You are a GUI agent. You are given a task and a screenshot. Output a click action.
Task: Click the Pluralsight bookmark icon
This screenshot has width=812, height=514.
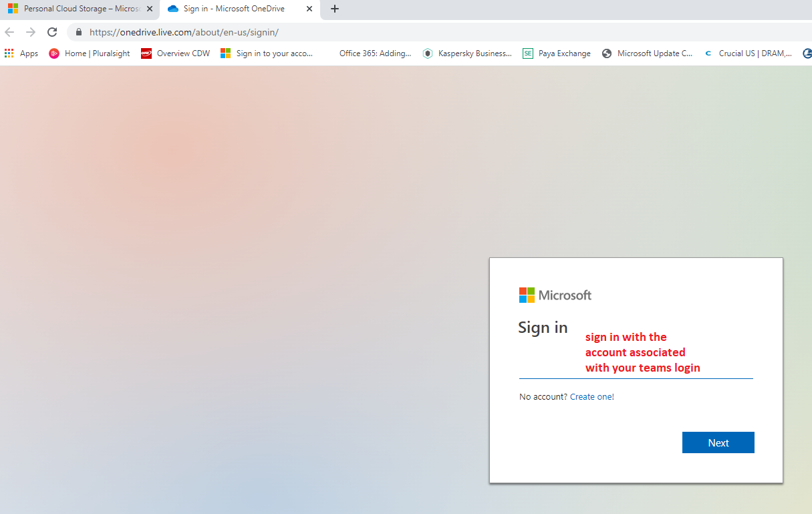(54, 53)
